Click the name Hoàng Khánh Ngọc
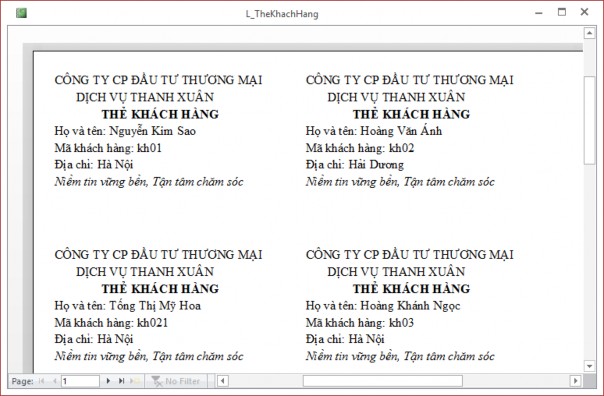The width and height of the screenshot is (604, 396). (x=410, y=306)
